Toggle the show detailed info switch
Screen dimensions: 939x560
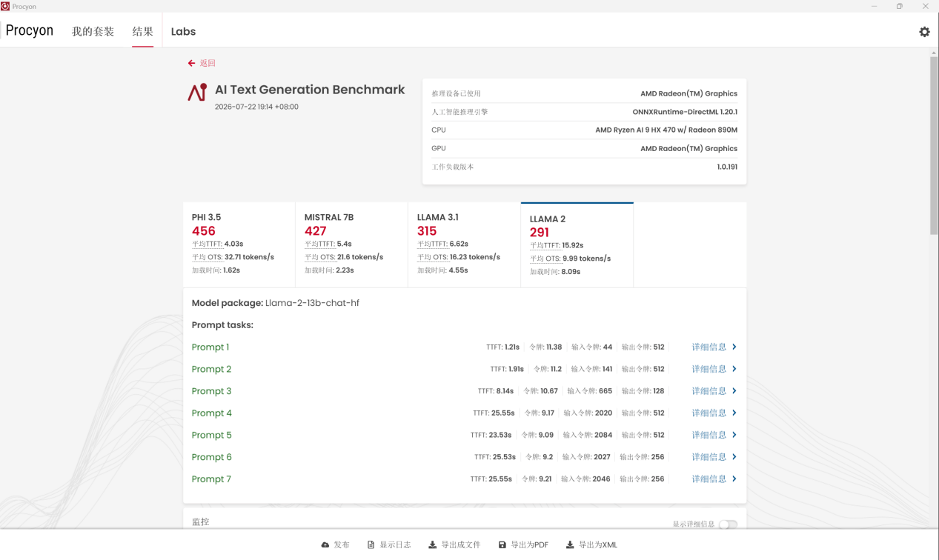coord(728,524)
